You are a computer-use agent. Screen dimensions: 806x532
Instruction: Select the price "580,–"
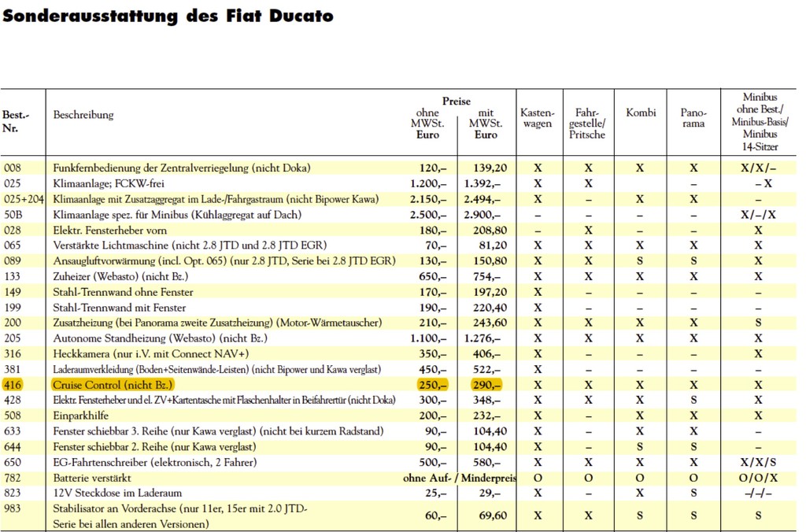coord(486,462)
